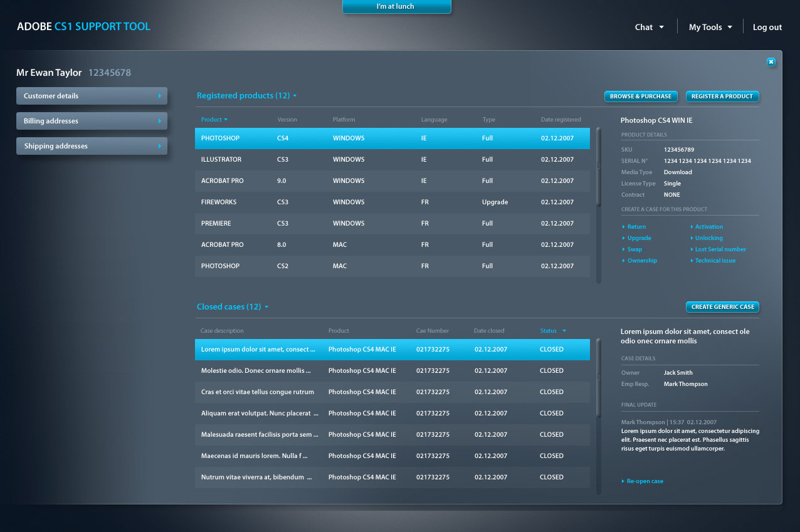
Task: Click owner name Jack Smith
Action: pos(678,373)
